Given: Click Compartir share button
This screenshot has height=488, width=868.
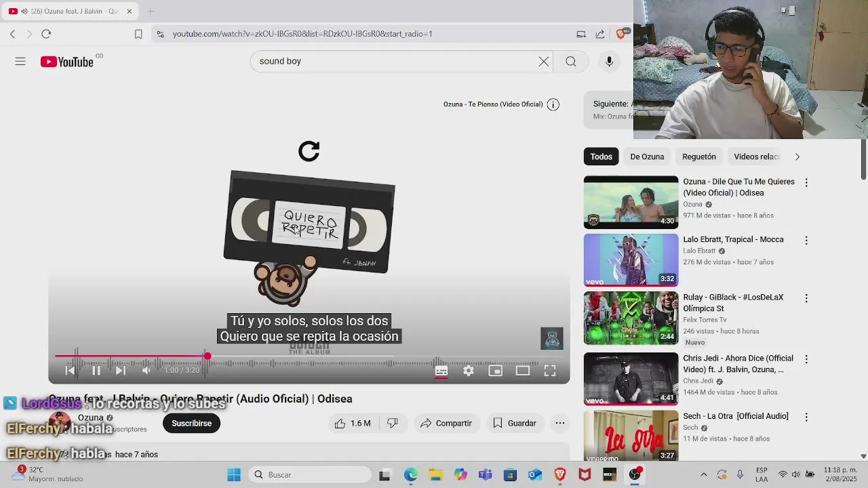Looking at the screenshot, I should click(x=446, y=424).
